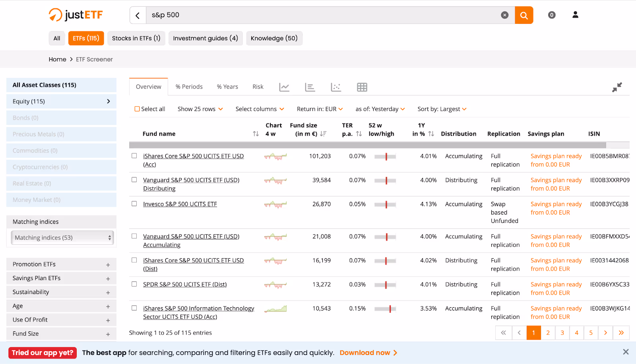Viewport: 636px width, 364px height.
Task: Select the All search tab
Action: (57, 38)
